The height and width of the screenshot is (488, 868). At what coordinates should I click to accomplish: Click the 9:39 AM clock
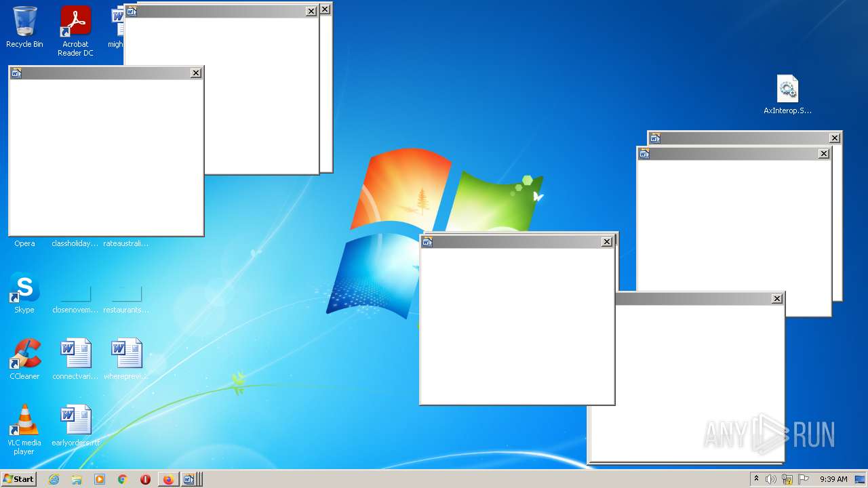click(x=833, y=479)
